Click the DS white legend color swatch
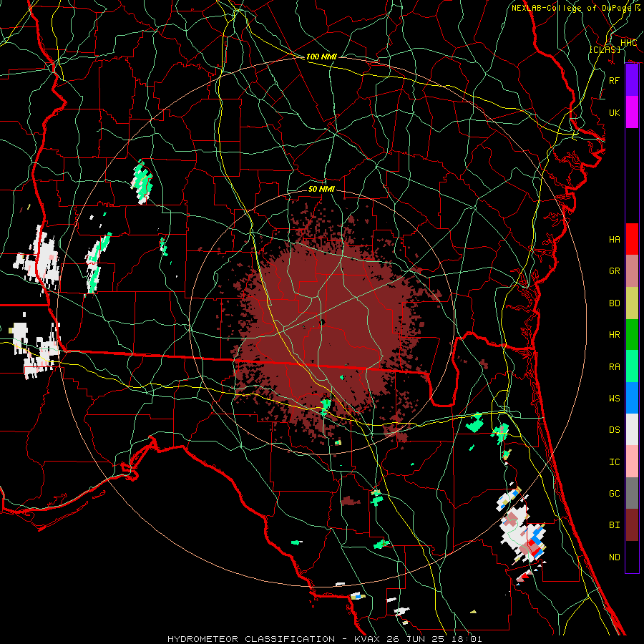This screenshot has height=644, width=644. coord(632,429)
